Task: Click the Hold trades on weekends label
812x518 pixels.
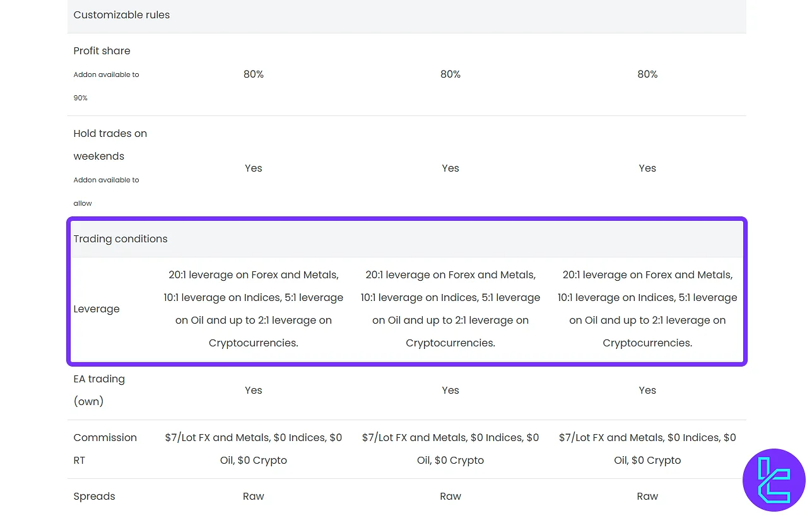Action: point(110,144)
